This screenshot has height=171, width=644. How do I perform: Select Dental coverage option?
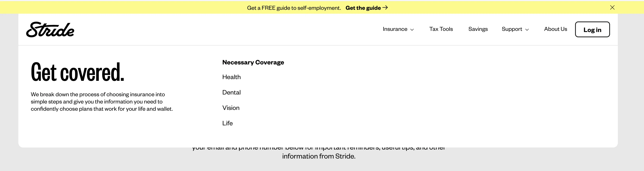tap(231, 93)
